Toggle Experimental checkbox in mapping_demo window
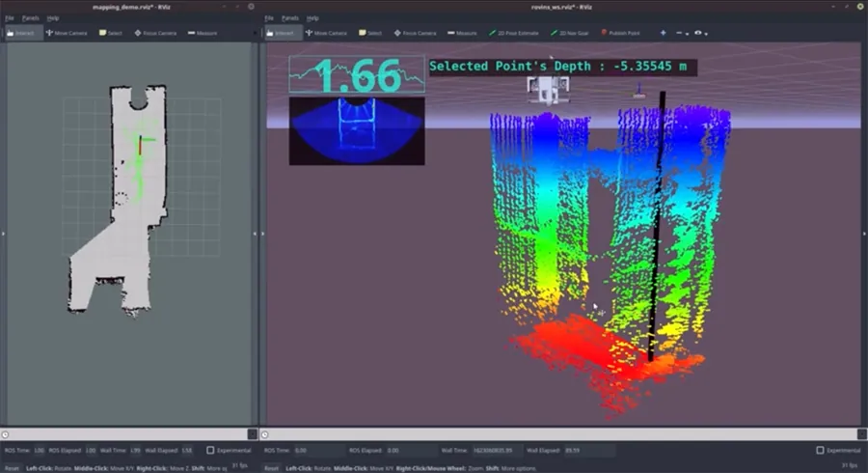Screen dimensions: 868x473 210,450
